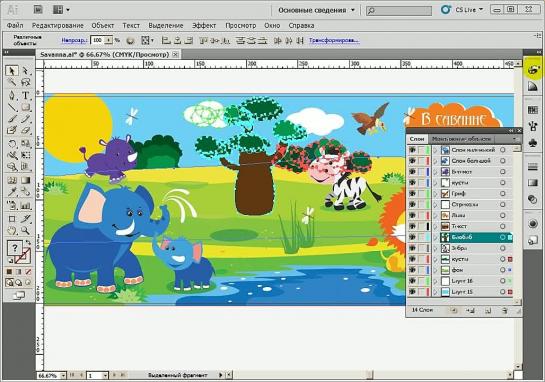Toggle visibility of the фон layer
Screen dimensions: 545x382
pyautogui.click(x=412, y=270)
